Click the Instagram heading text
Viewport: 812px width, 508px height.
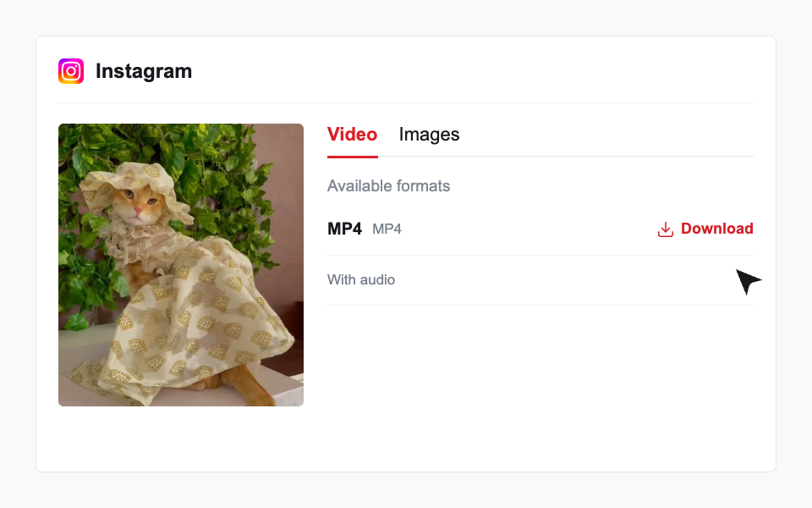click(144, 71)
